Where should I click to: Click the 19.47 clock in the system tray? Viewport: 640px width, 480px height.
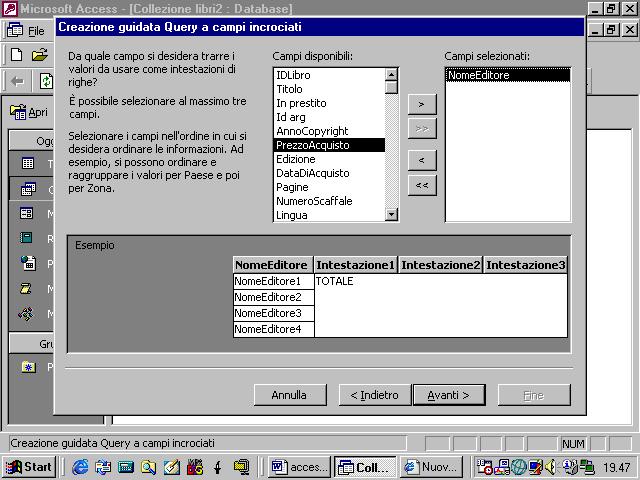[x=616, y=467]
